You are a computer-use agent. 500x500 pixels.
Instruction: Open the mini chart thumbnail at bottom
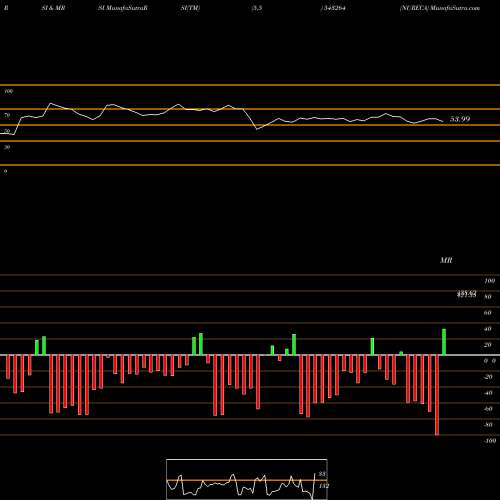(247, 479)
